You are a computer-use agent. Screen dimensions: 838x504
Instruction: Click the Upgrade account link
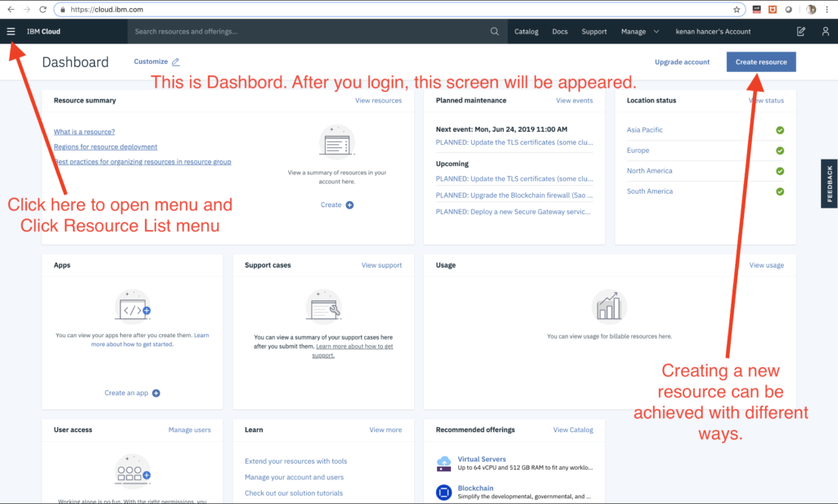(x=682, y=62)
